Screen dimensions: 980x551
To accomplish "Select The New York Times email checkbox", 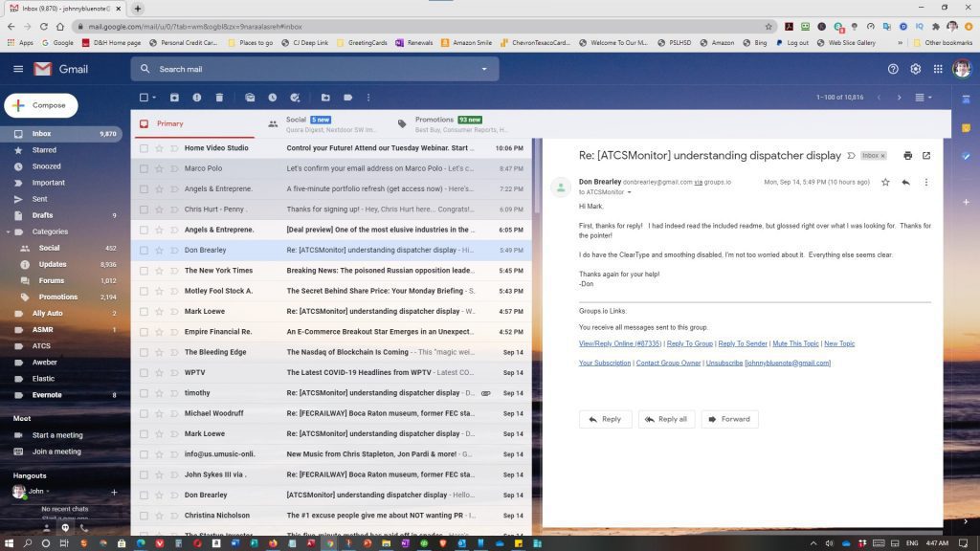I will coord(144,271).
